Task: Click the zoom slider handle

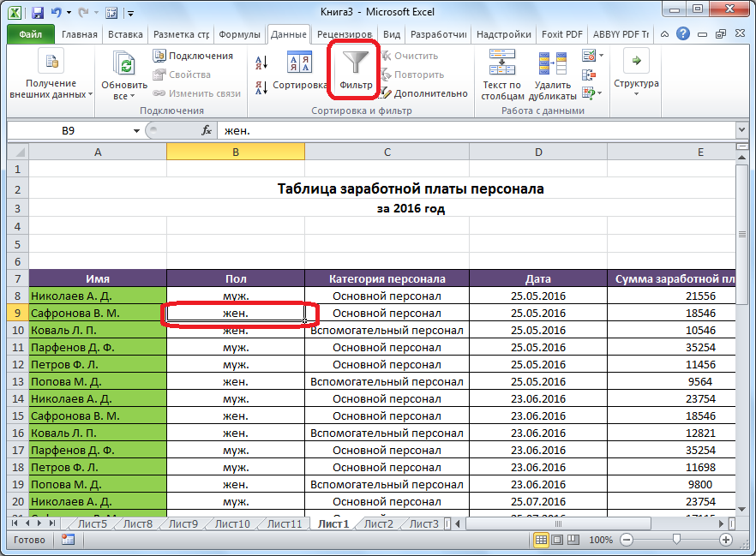Action: click(677, 541)
